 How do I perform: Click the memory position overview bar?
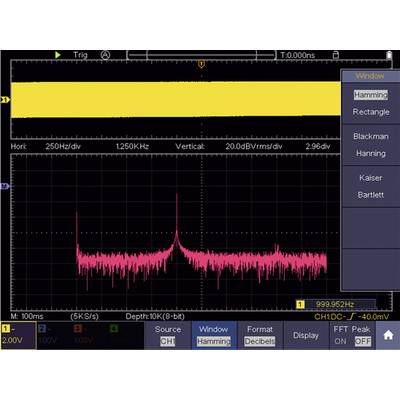click(201, 55)
